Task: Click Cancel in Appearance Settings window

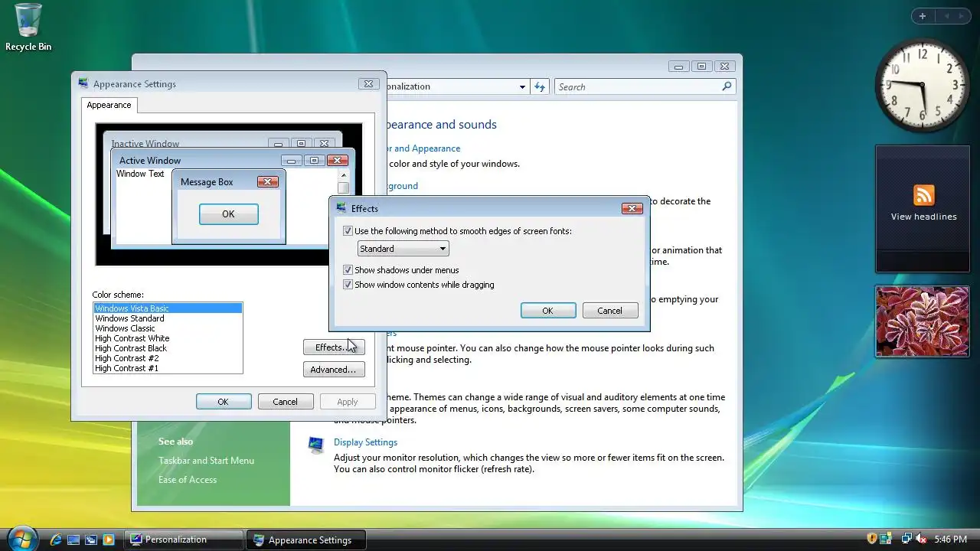Action: pyautogui.click(x=285, y=402)
